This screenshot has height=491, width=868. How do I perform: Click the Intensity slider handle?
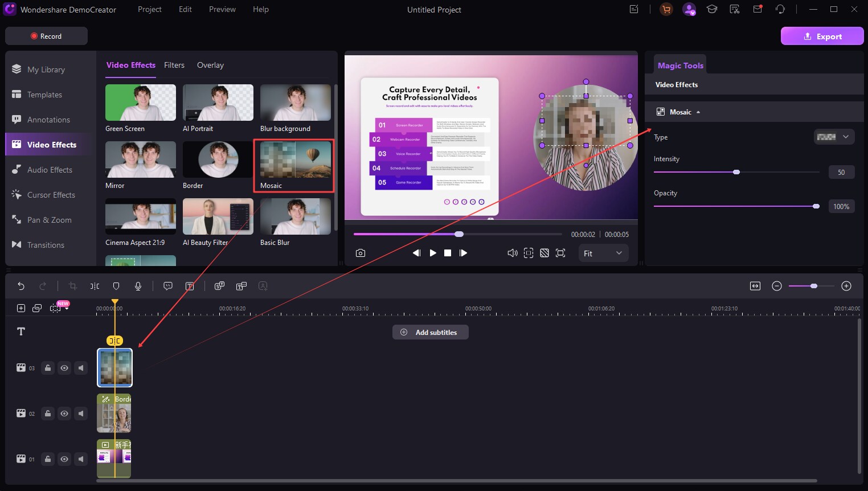pos(736,172)
